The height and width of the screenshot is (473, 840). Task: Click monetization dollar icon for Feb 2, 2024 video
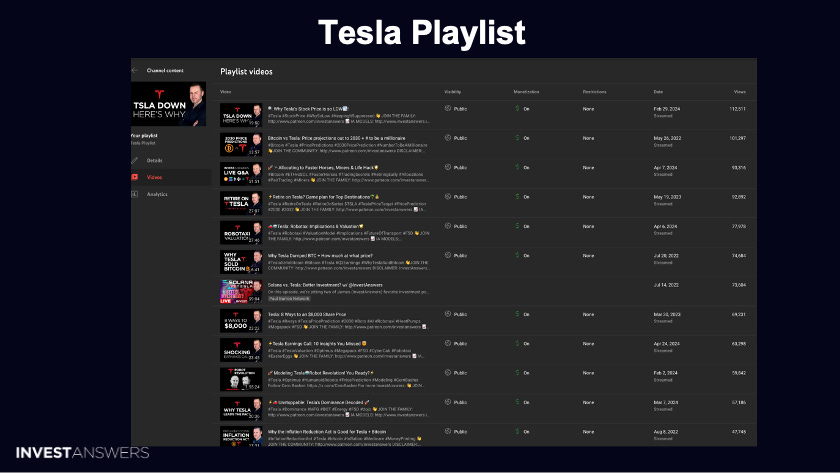click(518, 372)
